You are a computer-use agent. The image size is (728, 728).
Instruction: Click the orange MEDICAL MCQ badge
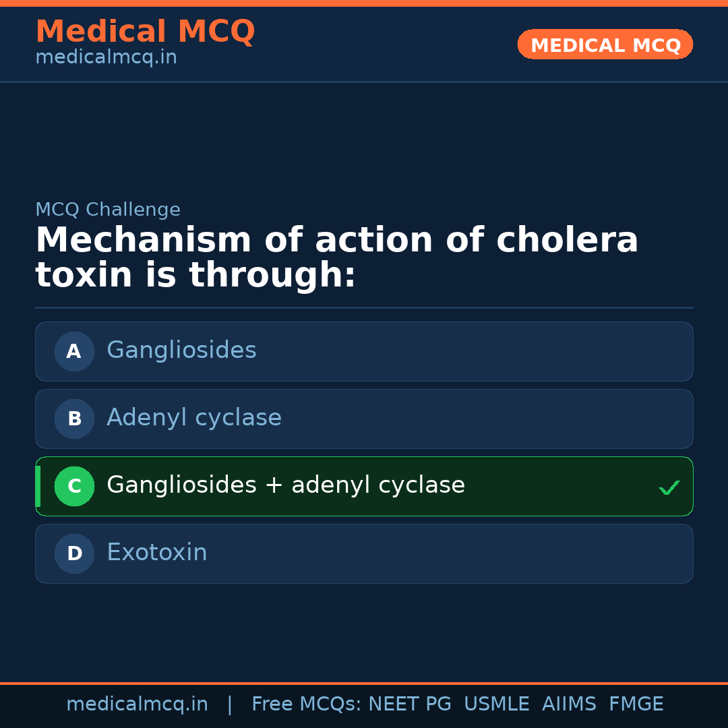pos(605,44)
